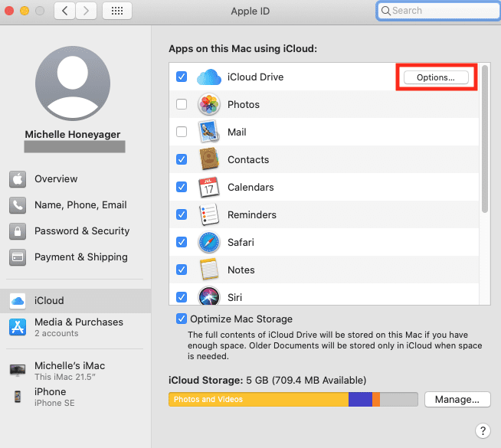
Task: Toggle Optimize Mac Storage checkbox
Action: point(182,319)
